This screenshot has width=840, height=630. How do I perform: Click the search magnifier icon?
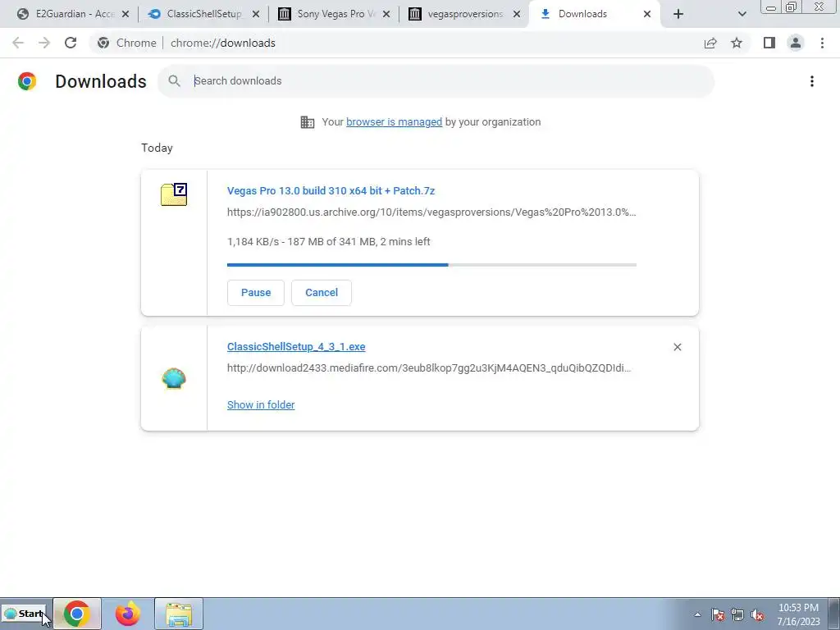[174, 81]
